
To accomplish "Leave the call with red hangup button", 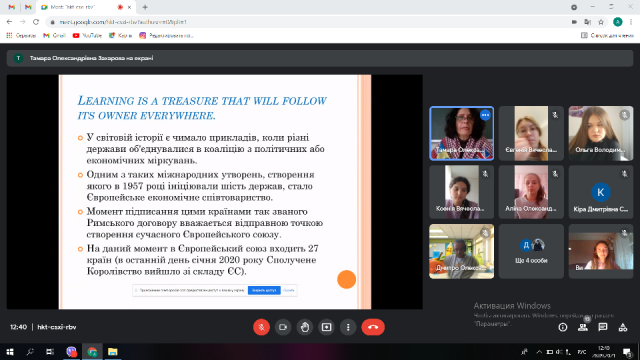I will tap(373, 327).
